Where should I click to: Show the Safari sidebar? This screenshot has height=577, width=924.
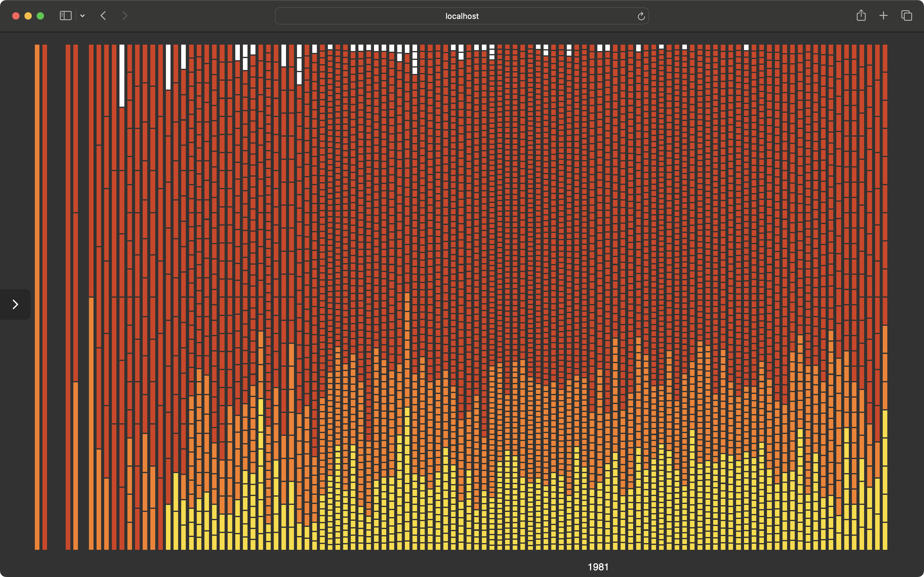coord(66,16)
